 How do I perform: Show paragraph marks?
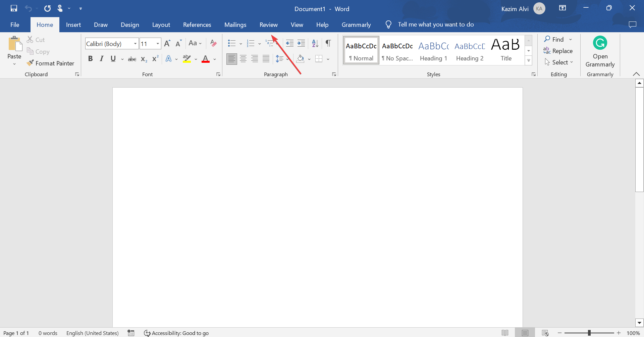click(328, 43)
